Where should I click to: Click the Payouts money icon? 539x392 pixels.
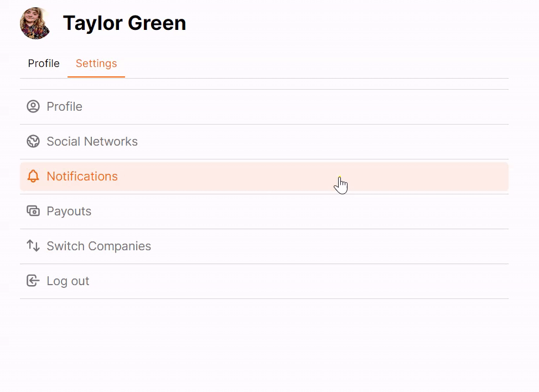(x=33, y=211)
